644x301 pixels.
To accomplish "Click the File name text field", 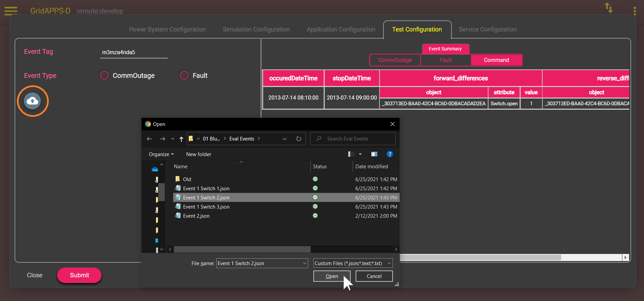I will point(259,263).
